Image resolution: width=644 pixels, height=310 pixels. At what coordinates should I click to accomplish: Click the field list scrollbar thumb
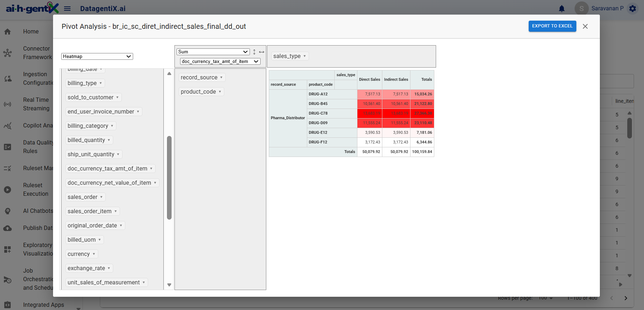point(169,177)
